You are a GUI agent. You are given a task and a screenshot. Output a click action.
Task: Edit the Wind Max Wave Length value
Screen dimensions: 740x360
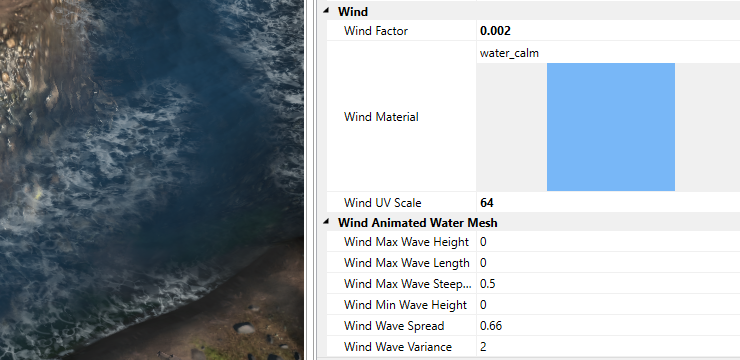(x=608, y=263)
